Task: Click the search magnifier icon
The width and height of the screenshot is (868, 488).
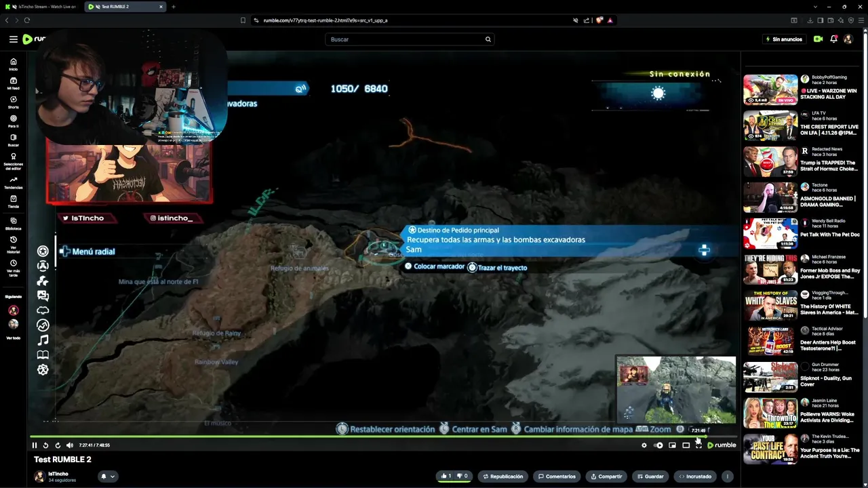Action: coord(488,39)
